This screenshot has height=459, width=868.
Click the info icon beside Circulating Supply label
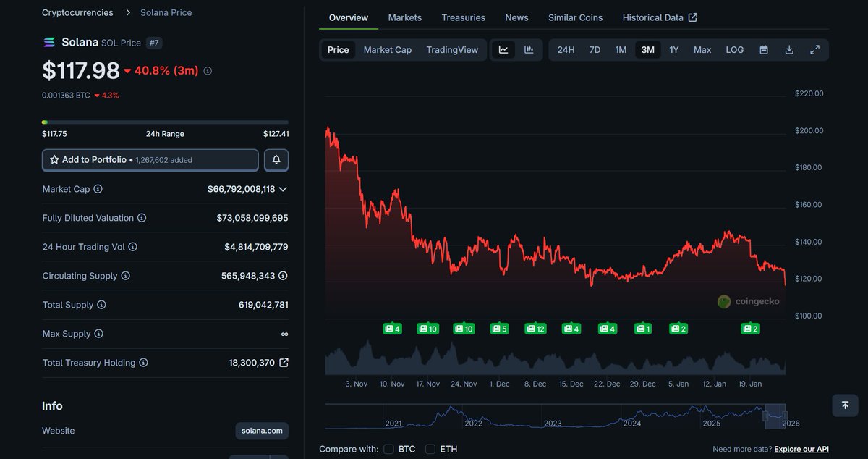point(125,276)
